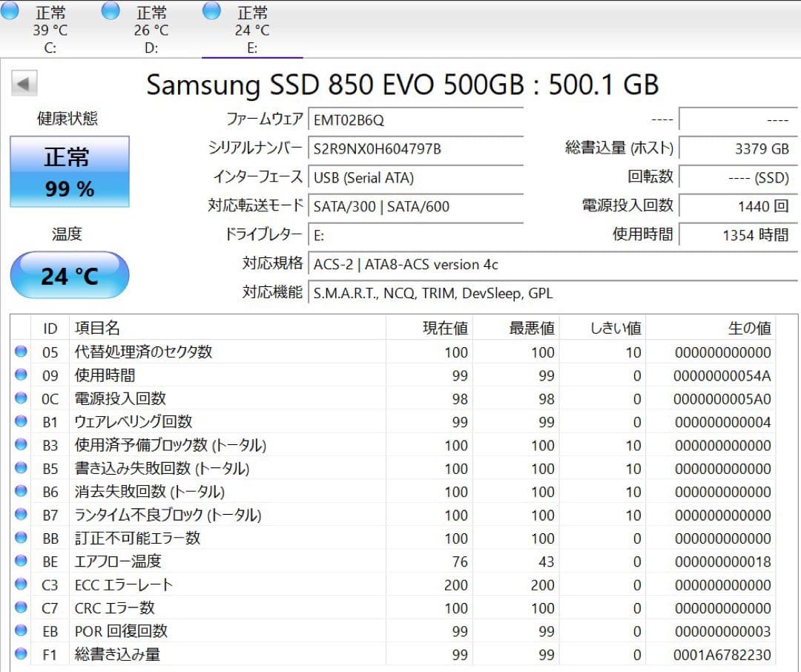Select attribute CRC エラー数
Viewport: 801px width, 672px height.
114,607
